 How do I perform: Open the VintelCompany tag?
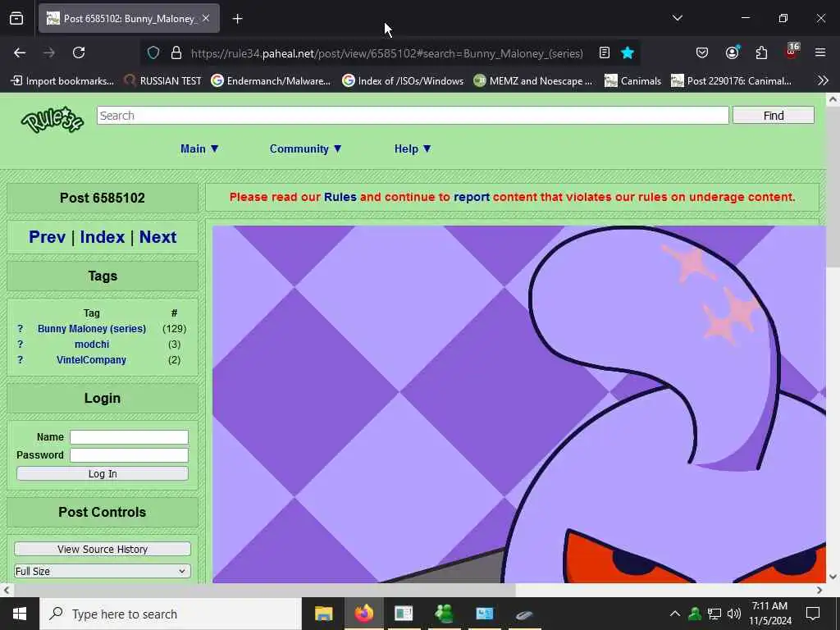point(92,359)
